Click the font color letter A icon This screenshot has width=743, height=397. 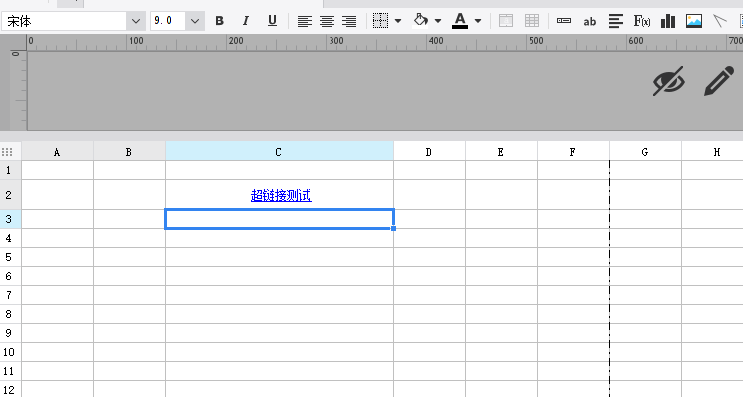point(460,21)
